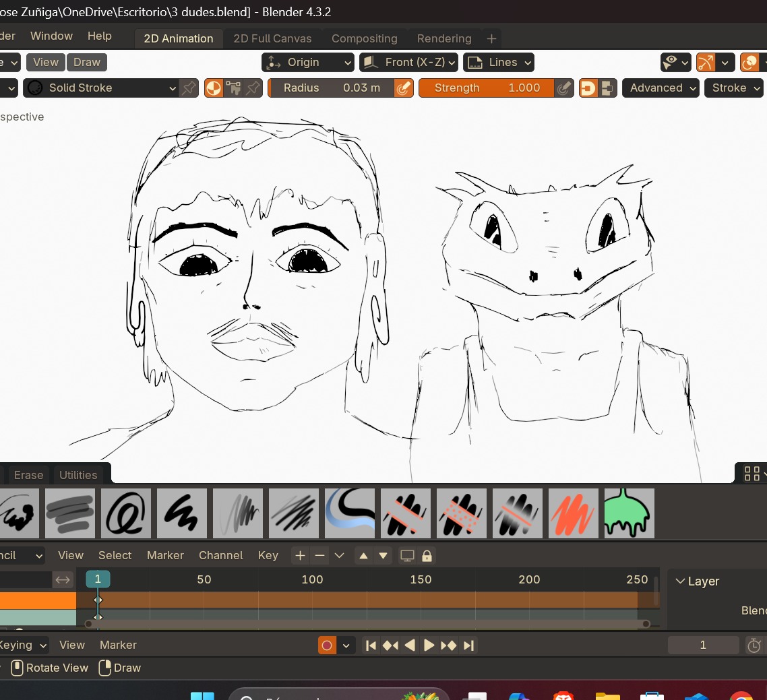Toggle layer isolate visibility monitor icon
Viewport: 767px width, 700px height.
point(407,556)
